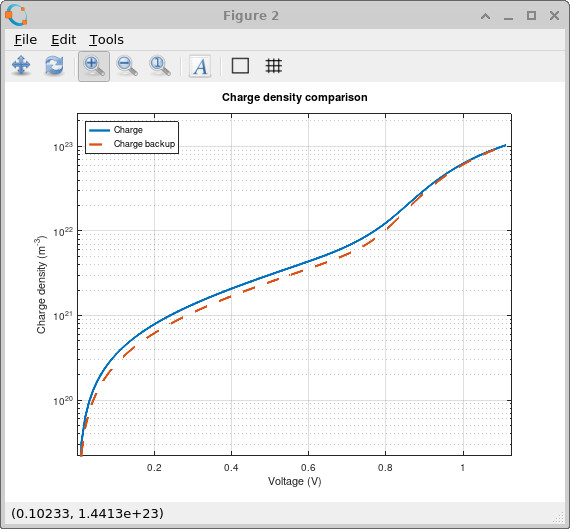Open the File menu

(25, 40)
